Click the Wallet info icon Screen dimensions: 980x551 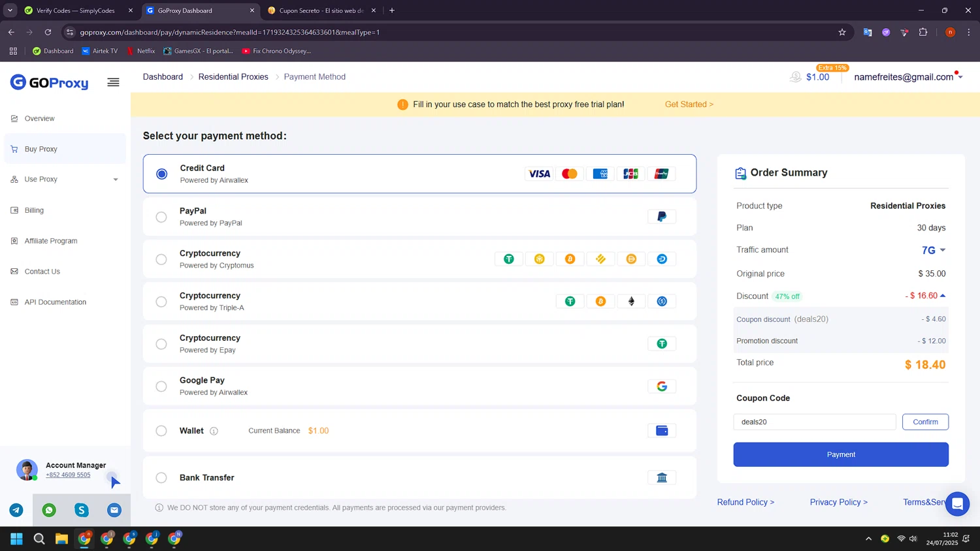click(x=214, y=431)
